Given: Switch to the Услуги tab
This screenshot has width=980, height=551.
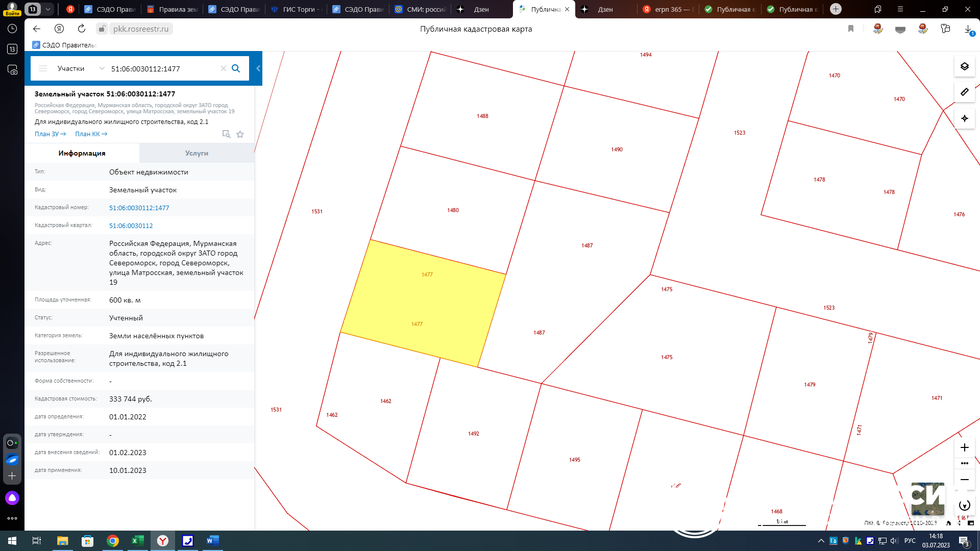Looking at the screenshot, I should (x=197, y=153).
